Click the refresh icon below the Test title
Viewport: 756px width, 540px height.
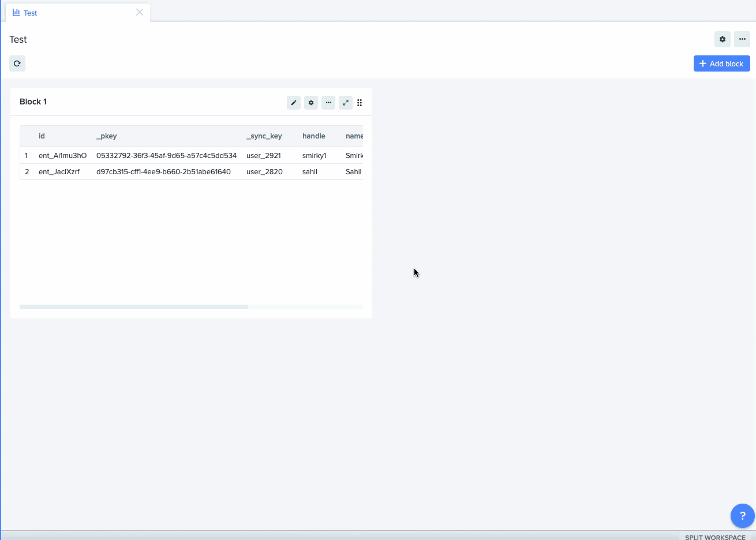[x=17, y=63]
